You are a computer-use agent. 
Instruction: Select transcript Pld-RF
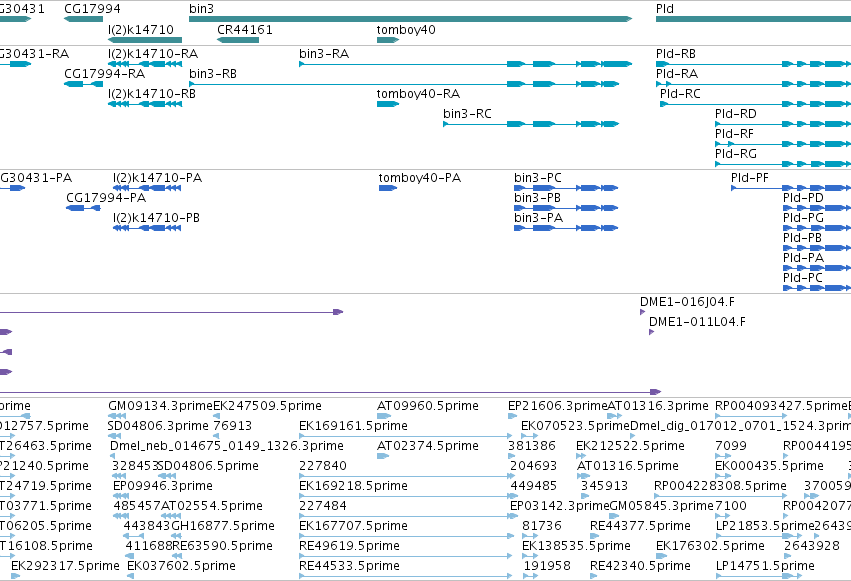[x=783, y=144]
